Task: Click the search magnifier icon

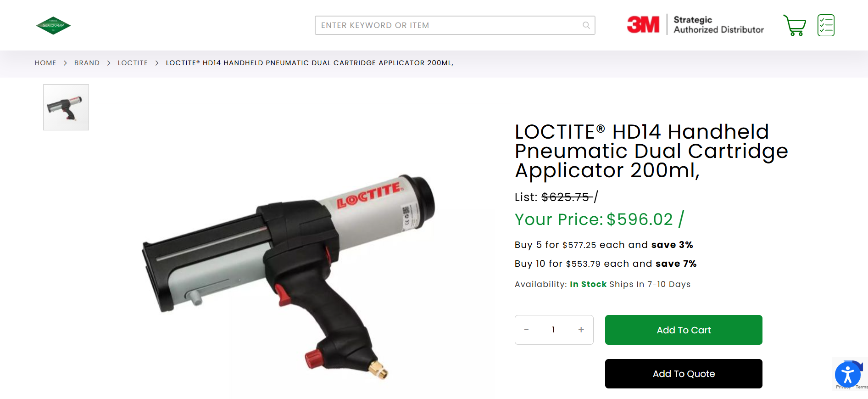Action: pos(586,25)
